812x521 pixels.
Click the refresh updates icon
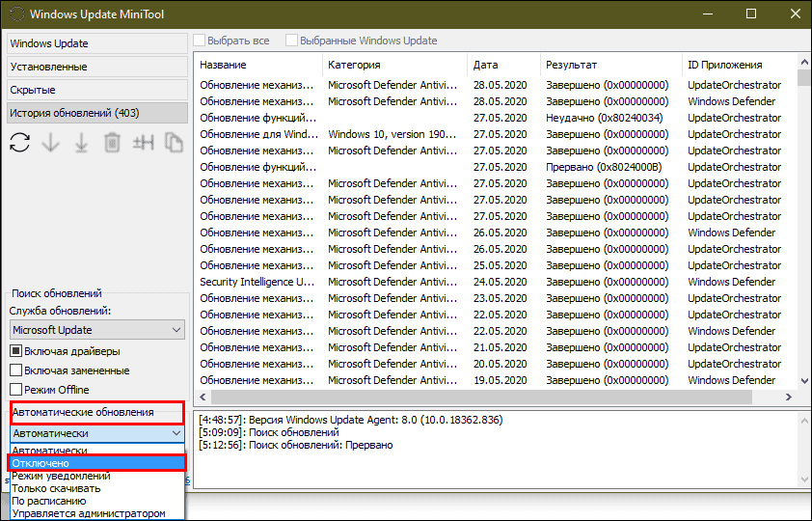tap(18, 143)
